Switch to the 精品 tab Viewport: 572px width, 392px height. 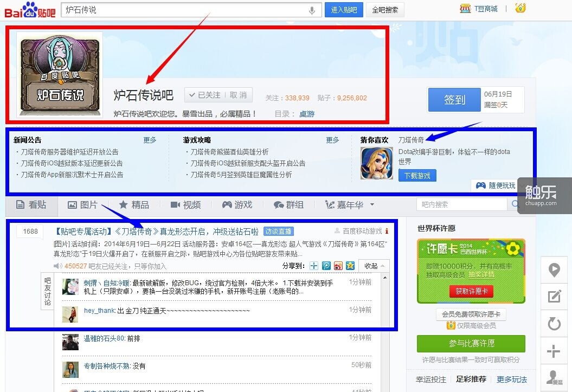(134, 205)
